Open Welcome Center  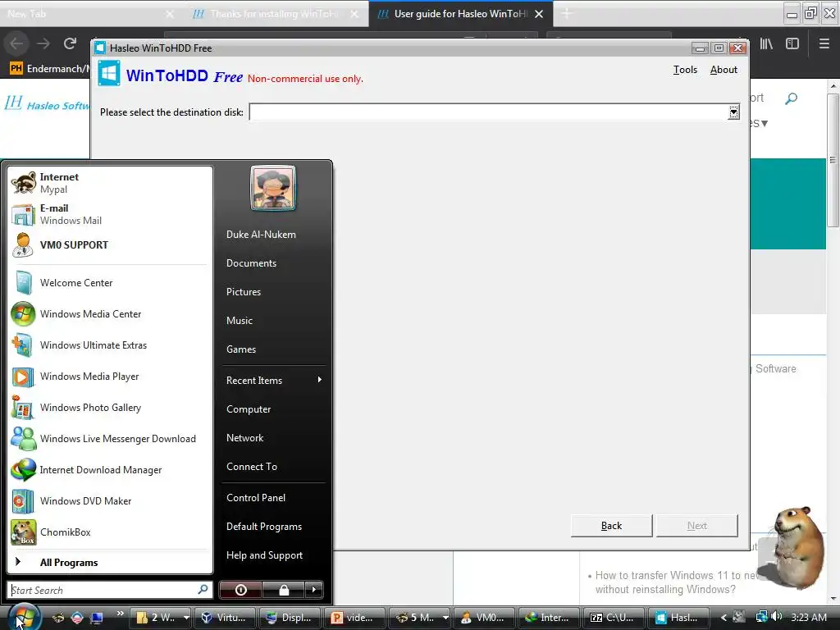pos(109,283)
